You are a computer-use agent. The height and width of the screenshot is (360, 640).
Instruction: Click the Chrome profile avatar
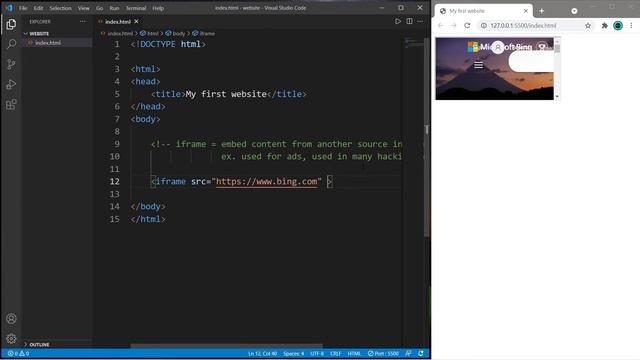[618, 25]
